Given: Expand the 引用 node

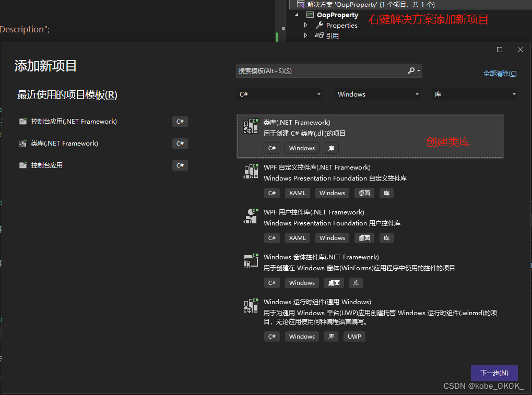Looking at the screenshot, I should click(306, 35).
